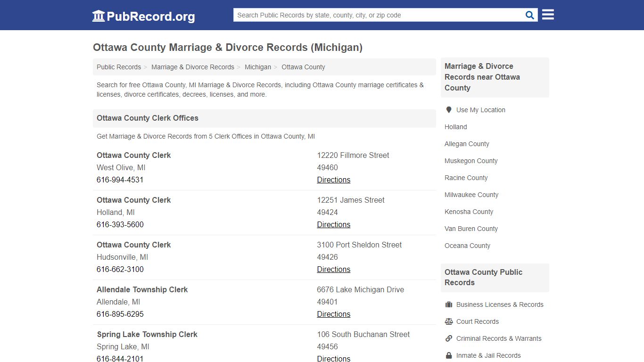Click the text Spring Lake, MI
This screenshot has height=362, width=644.
[123, 346]
